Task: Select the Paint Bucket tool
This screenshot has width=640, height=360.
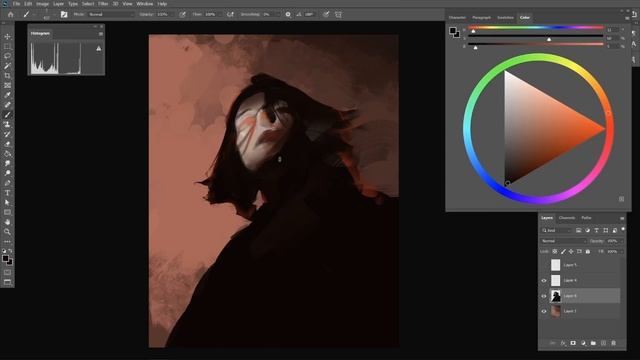Action: pyautogui.click(x=7, y=154)
